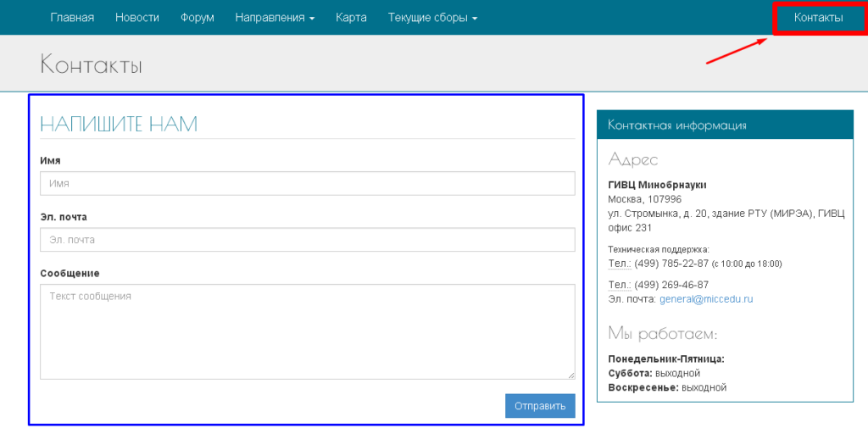The width and height of the screenshot is (868, 428).
Task: Open the Форум link in navbar
Action: pos(198,18)
